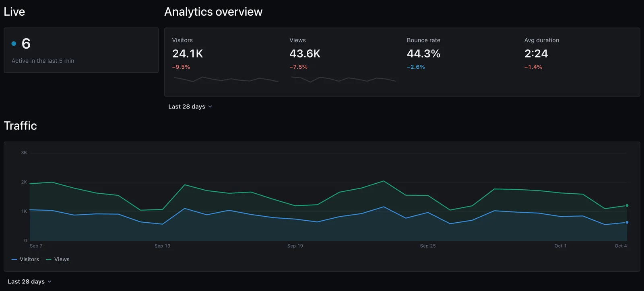Click the Sep 7 date label on chart axis

point(36,246)
